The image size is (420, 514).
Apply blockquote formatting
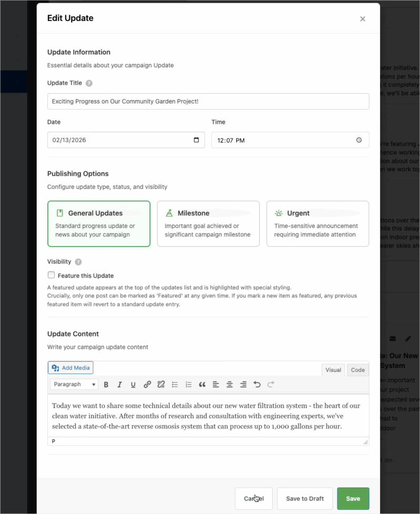(x=202, y=384)
